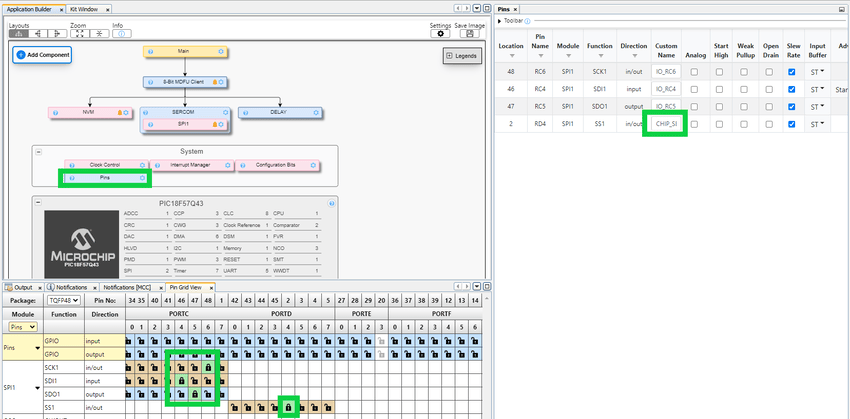850x419 pixels.
Task: Enable the Analog checkbox for pin RC6
Action: coord(694,72)
